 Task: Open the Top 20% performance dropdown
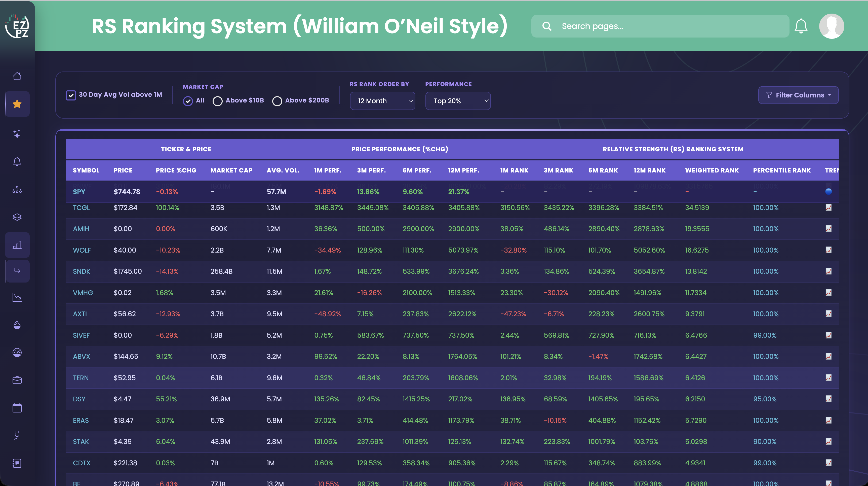458,101
